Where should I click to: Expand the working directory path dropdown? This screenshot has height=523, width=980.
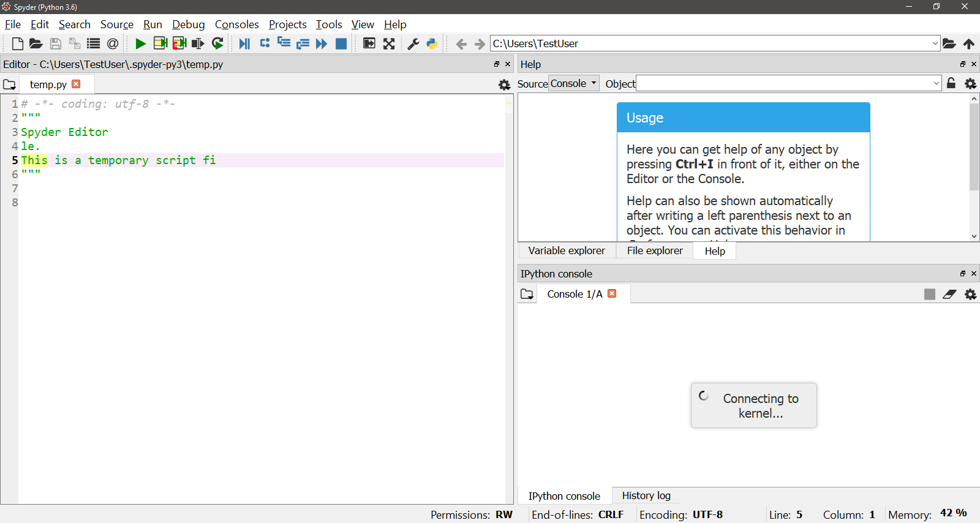point(935,43)
